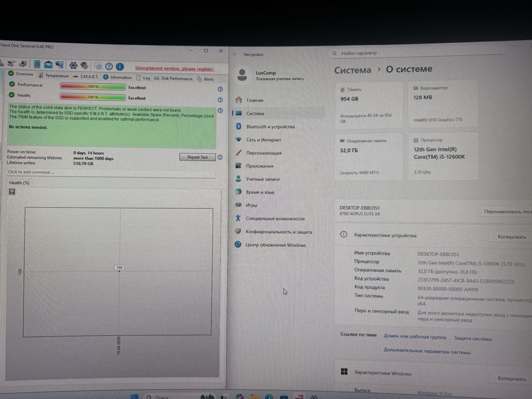Click the help icon beside Repeat Test

click(220, 157)
